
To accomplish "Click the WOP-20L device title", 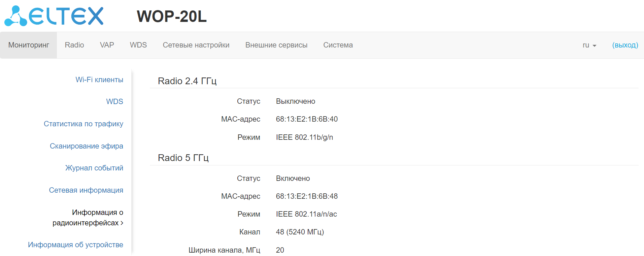I will tap(172, 16).
